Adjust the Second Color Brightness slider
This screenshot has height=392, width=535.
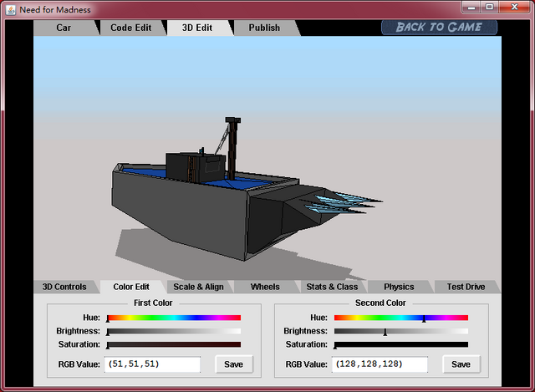pos(401,331)
